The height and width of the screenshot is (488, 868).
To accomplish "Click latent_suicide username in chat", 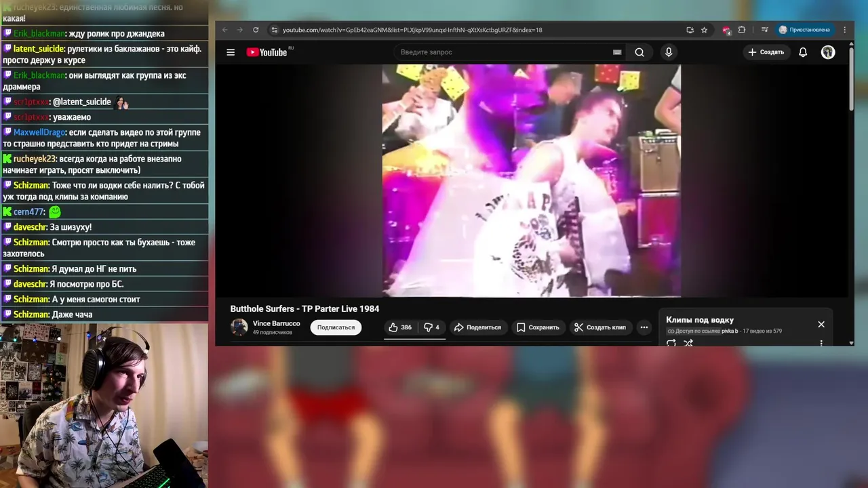I will 39,49.
